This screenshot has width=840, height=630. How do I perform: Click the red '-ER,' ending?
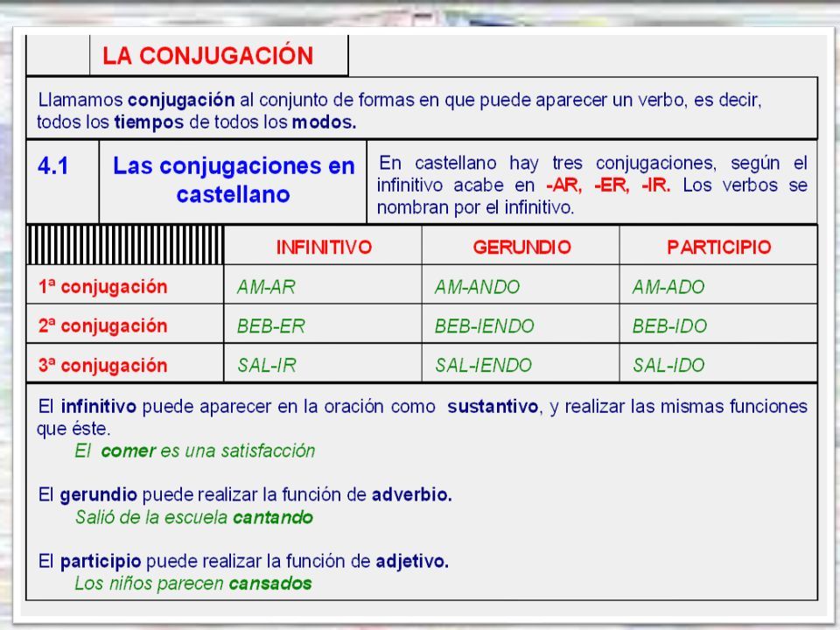click(x=612, y=185)
